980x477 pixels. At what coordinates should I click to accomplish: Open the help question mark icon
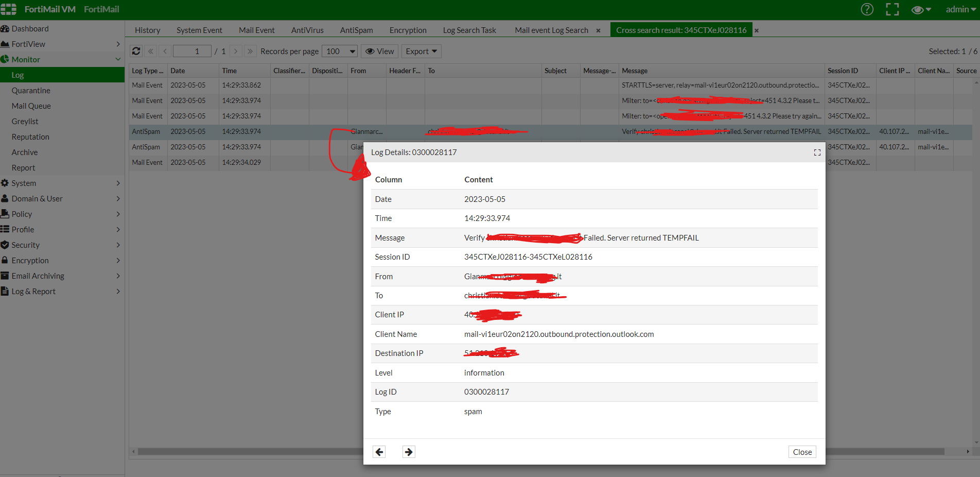coord(867,9)
